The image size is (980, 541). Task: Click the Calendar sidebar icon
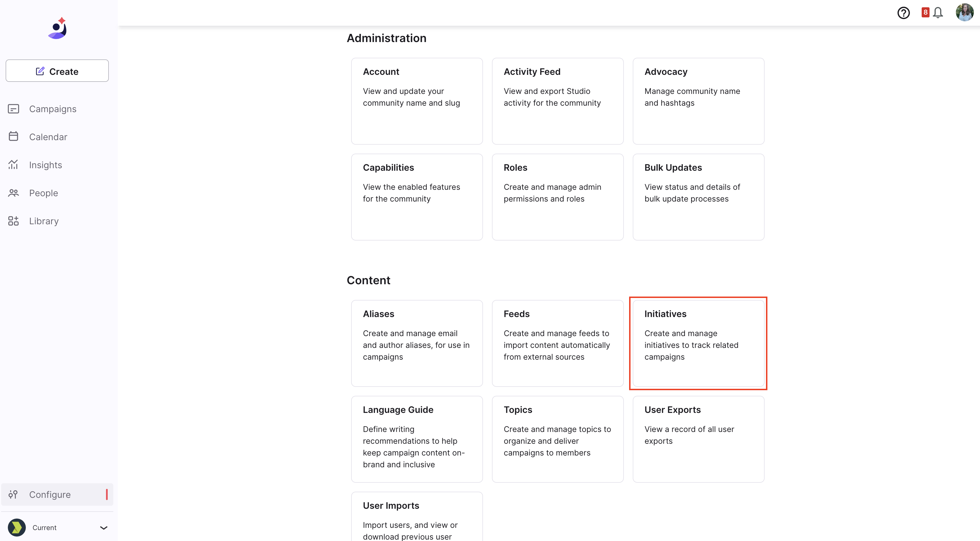(13, 137)
